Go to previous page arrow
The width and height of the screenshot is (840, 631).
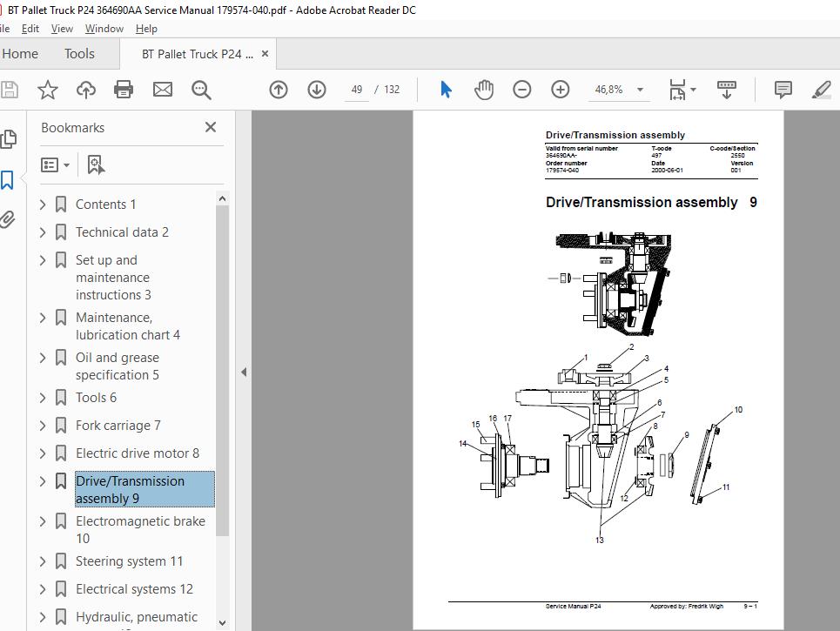pos(278,90)
